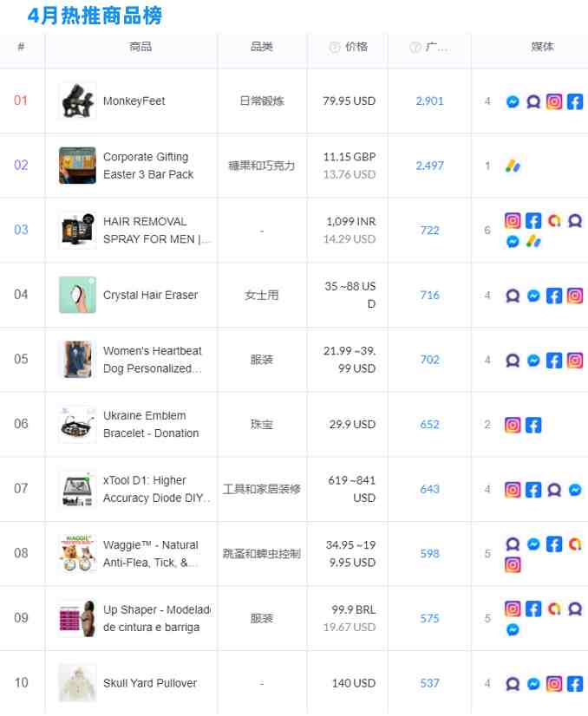Open the MonkeyFeet product thumbnail
The image size is (588, 716).
tap(77, 101)
